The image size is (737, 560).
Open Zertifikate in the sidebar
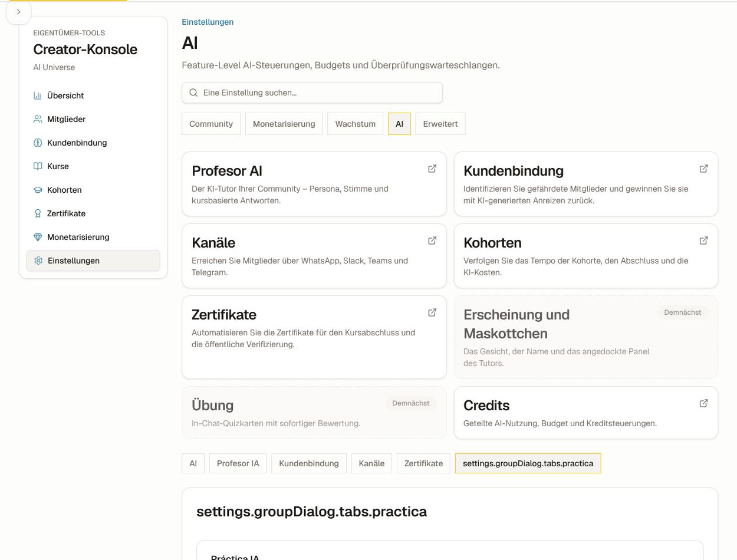point(93,213)
